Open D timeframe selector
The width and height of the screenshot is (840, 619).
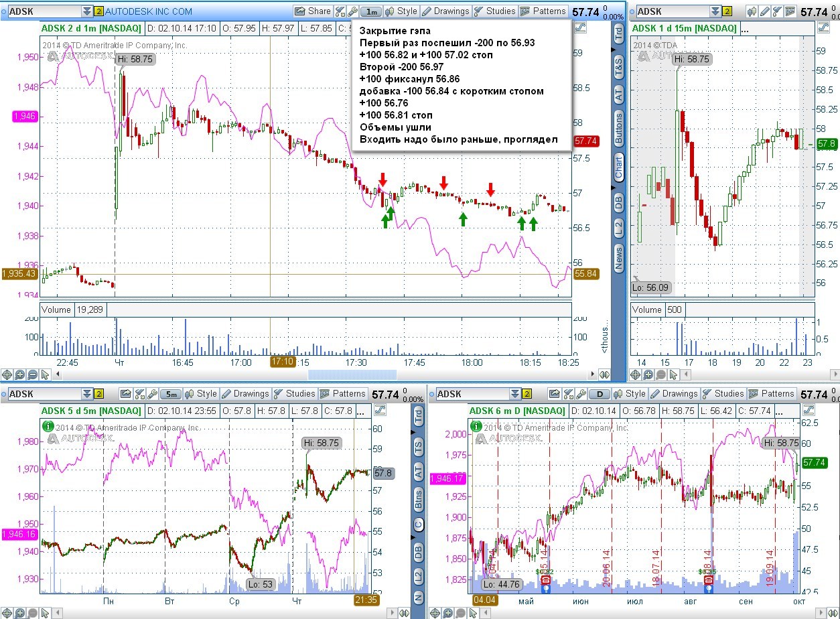(600, 394)
